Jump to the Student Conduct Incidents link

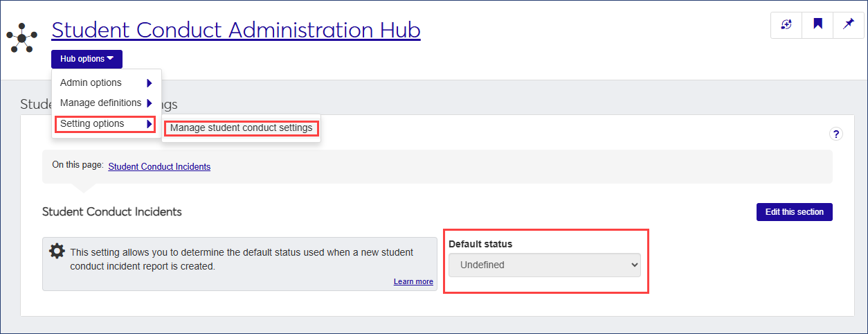pos(159,167)
